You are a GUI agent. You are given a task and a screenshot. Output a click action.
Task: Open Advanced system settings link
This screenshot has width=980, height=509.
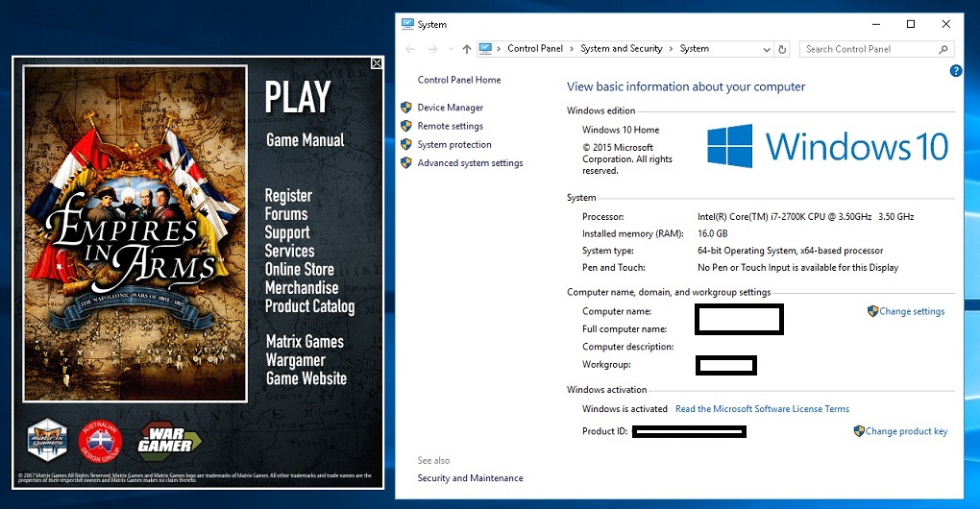[470, 163]
